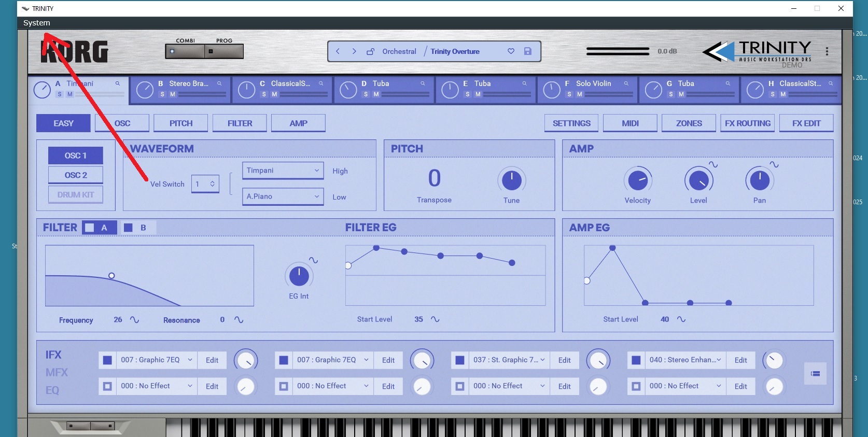868x437 pixels.
Task: Show the EQ effects section
Action: (x=52, y=390)
